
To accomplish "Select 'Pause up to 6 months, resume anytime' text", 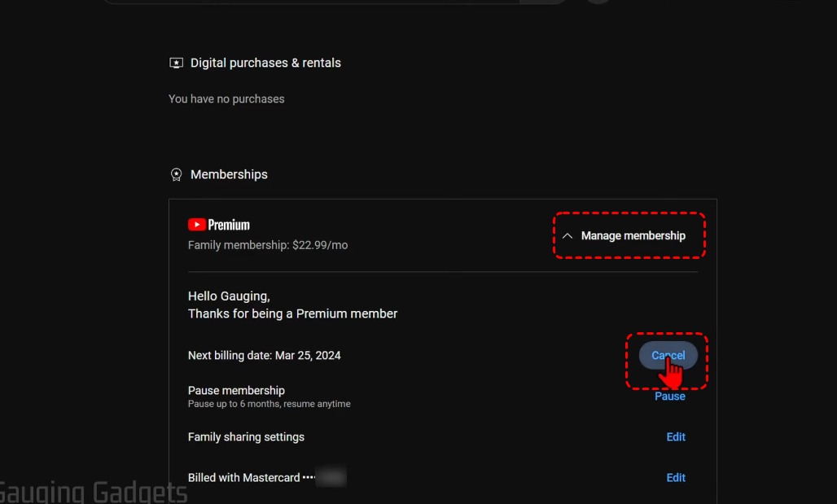I will pyautogui.click(x=269, y=404).
